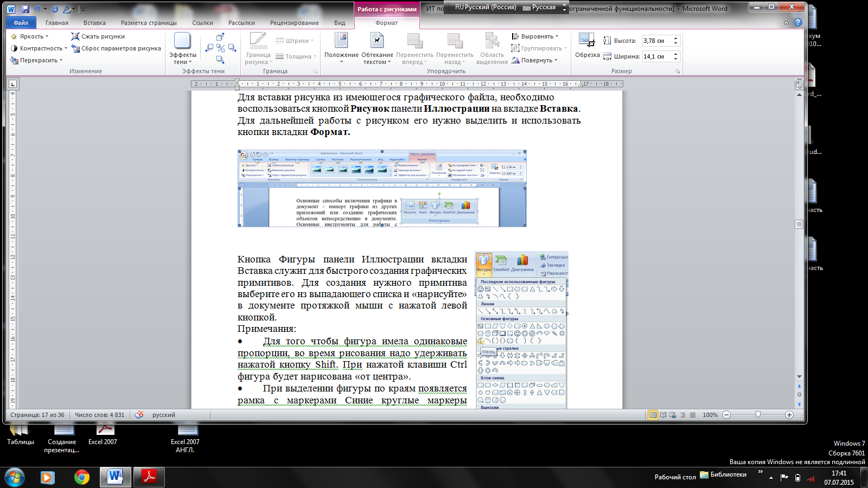
Task: Click scroll down arrow of document
Action: tap(799, 376)
